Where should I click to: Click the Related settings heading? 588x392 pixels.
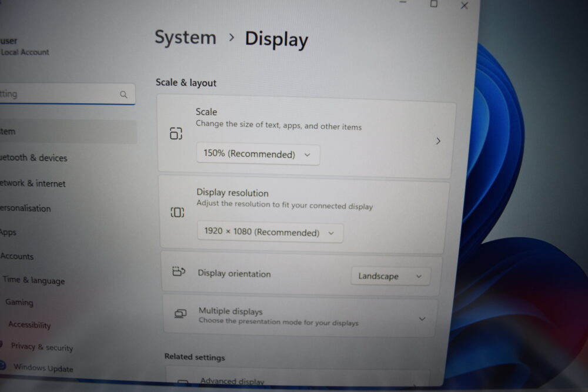tap(195, 357)
